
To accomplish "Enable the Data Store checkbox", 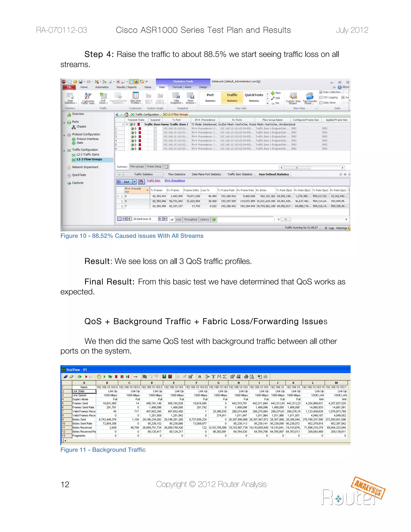I will coord(321,103).
